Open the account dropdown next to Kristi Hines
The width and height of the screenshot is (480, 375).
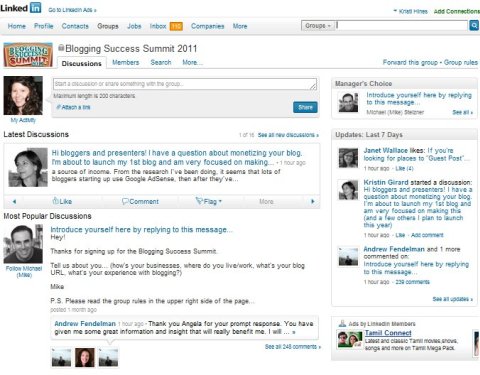point(395,11)
